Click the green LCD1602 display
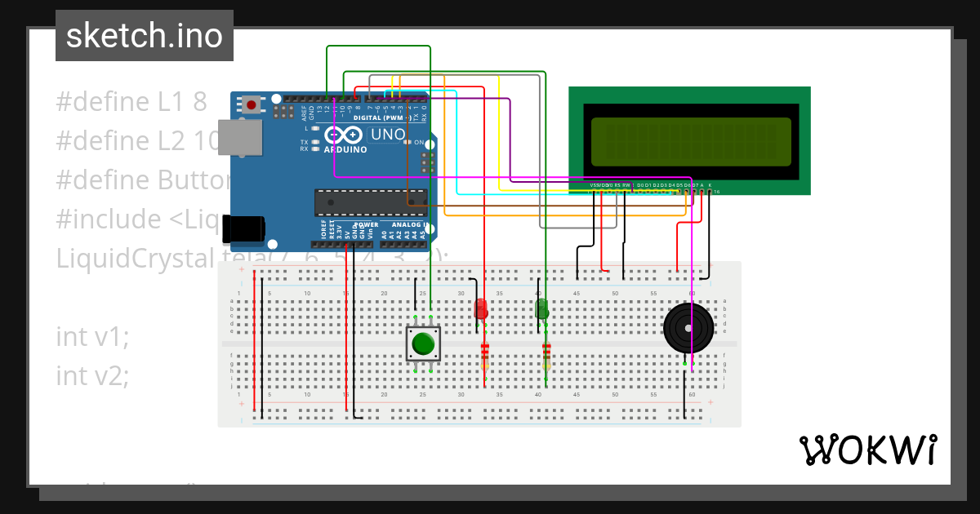Viewport: 980px width, 514px height. (690, 139)
